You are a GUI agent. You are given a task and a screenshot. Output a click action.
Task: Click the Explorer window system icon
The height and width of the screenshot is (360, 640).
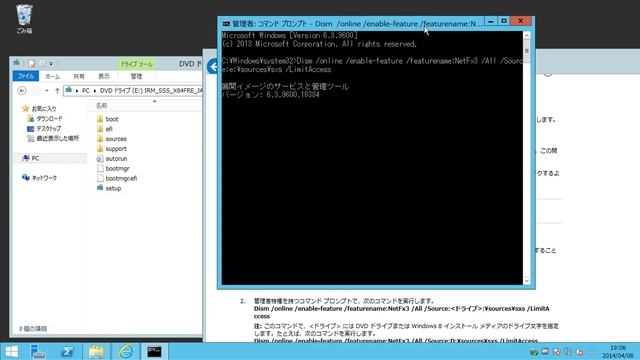[17, 63]
